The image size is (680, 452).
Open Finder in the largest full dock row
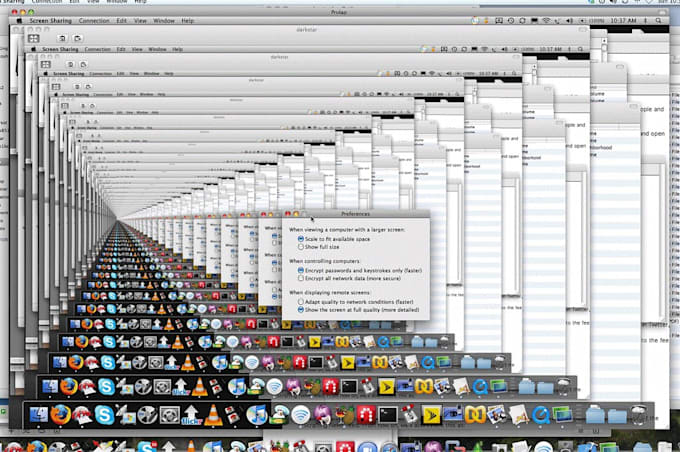39,415
